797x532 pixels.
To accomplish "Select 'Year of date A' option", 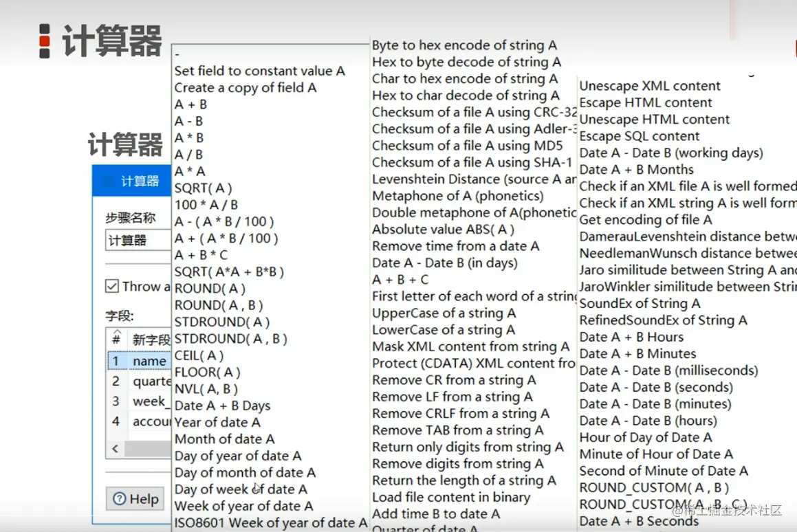I will (x=217, y=422).
